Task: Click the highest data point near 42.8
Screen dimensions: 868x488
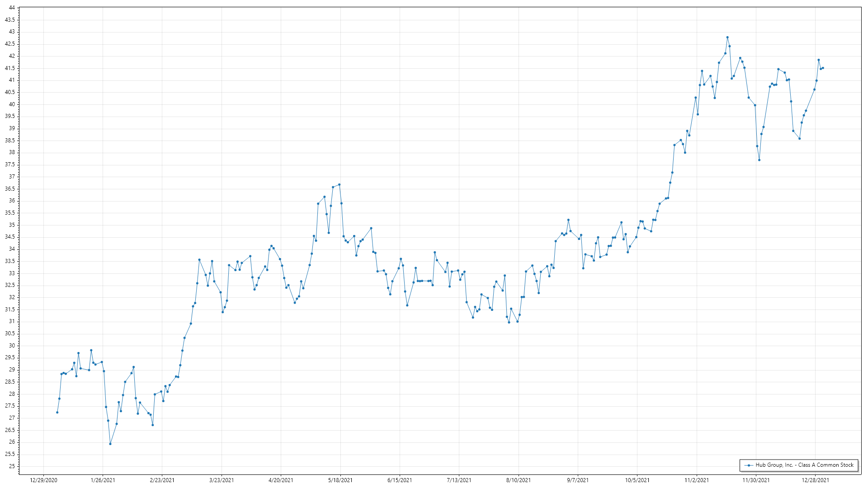Action: [x=727, y=38]
